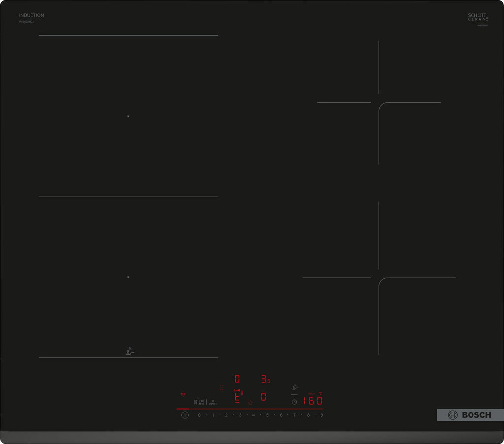Tap the timer clock symbol
The image size is (504, 444).
pyautogui.click(x=294, y=402)
